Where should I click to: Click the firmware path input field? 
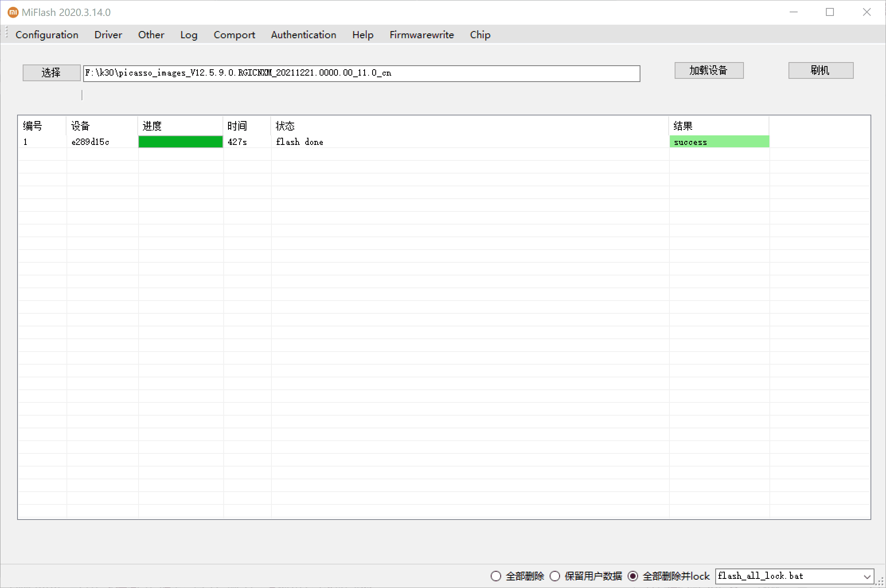(361, 73)
